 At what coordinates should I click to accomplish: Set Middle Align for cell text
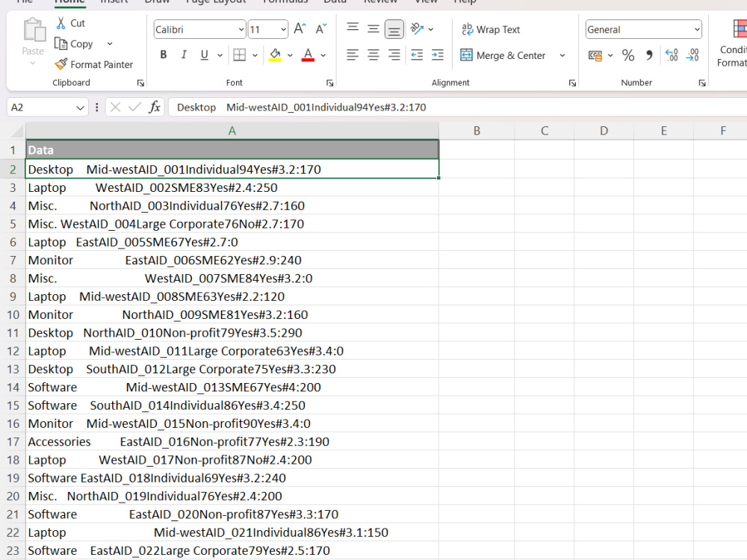373,28
